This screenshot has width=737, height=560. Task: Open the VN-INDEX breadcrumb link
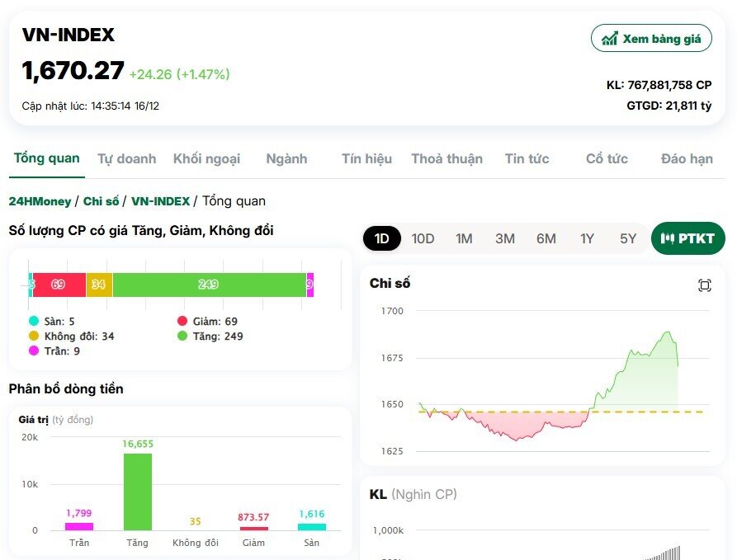(x=160, y=200)
